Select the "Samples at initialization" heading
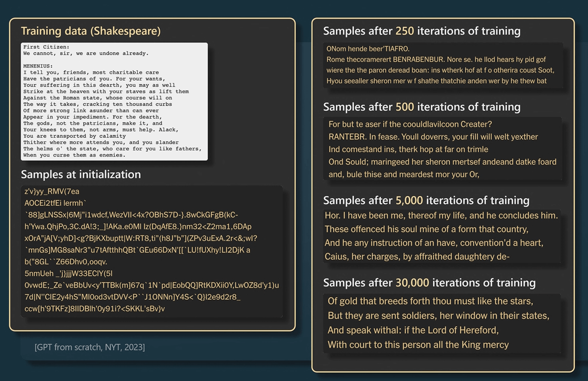 click(x=81, y=174)
